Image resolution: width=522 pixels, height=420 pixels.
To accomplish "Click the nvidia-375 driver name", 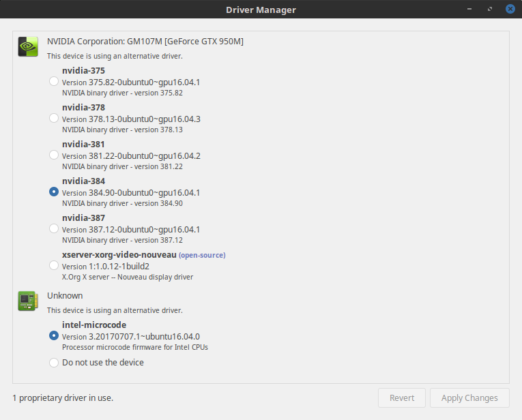I will (83, 70).
